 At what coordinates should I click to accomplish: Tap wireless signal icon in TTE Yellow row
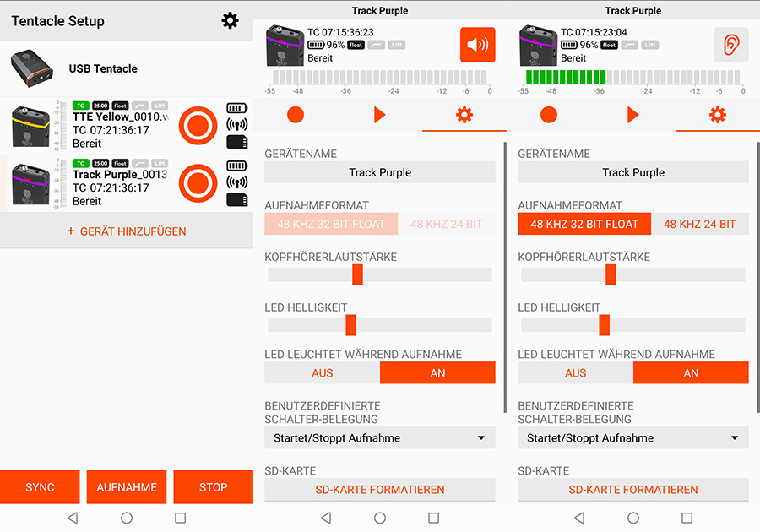coord(236,125)
